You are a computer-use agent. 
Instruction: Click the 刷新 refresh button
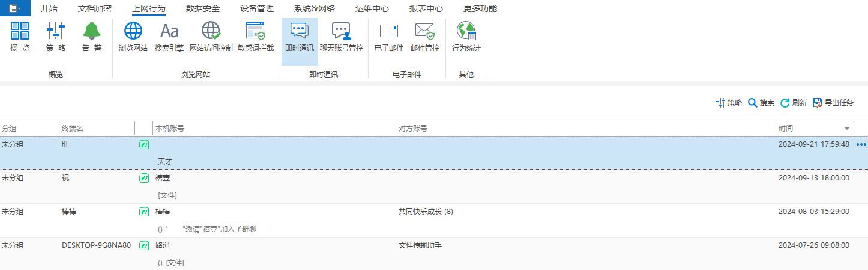tap(793, 103)
